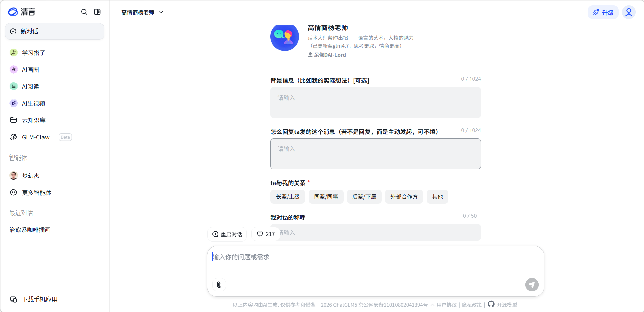Open AI生视频 in the sidebar
This screenshot has height=312, width=644.
(x=55, y=103)
